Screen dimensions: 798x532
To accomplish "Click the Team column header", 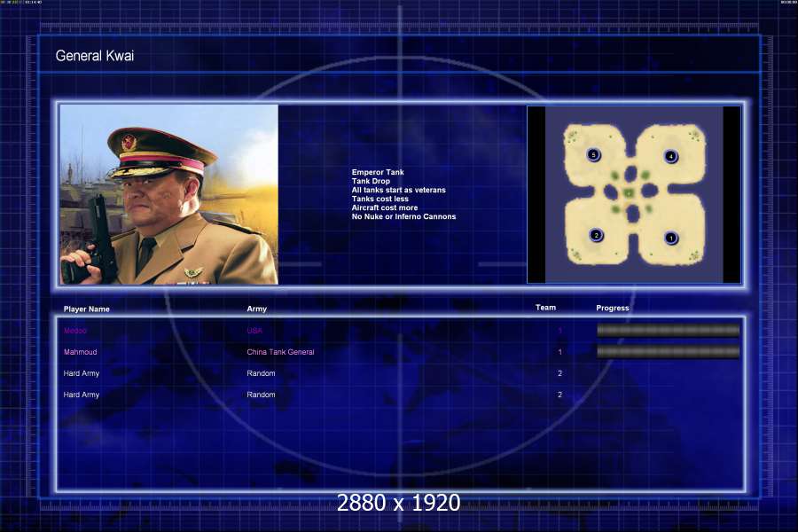I will 545,308.
